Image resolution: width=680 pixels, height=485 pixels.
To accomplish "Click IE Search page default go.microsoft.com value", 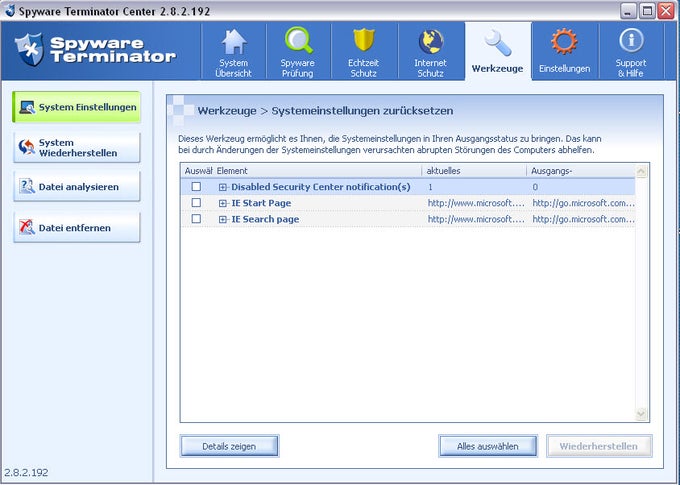I will click(583, 219).
